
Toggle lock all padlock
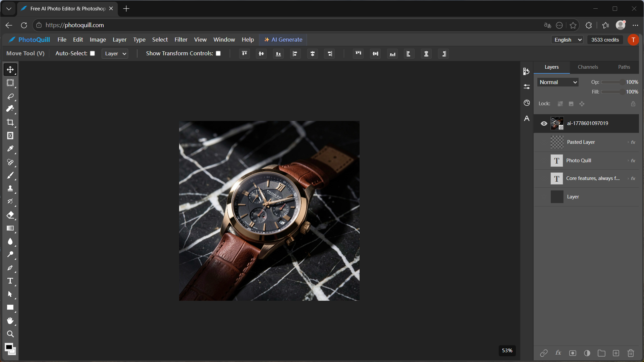(633, 104)
